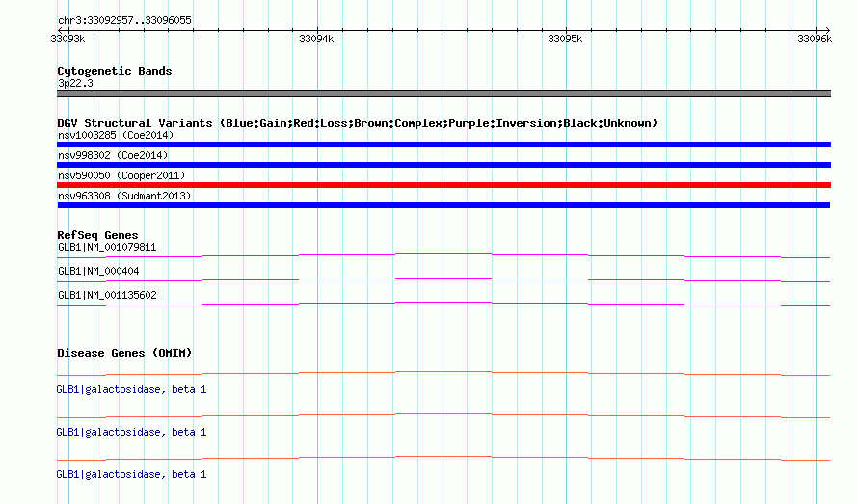Select the GLB1|NM_000404 transcript label
Screen dimensions: 858x504
[98, 272]
